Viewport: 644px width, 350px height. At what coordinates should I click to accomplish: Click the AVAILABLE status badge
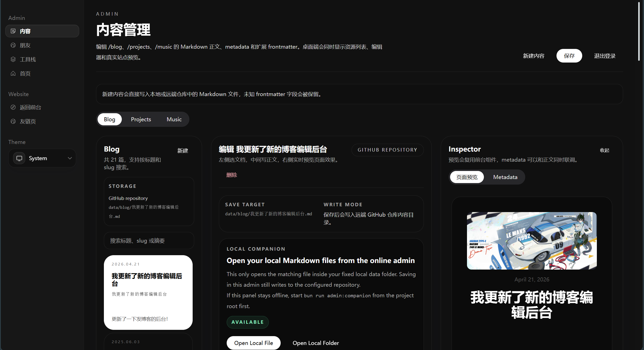[248, 322]
